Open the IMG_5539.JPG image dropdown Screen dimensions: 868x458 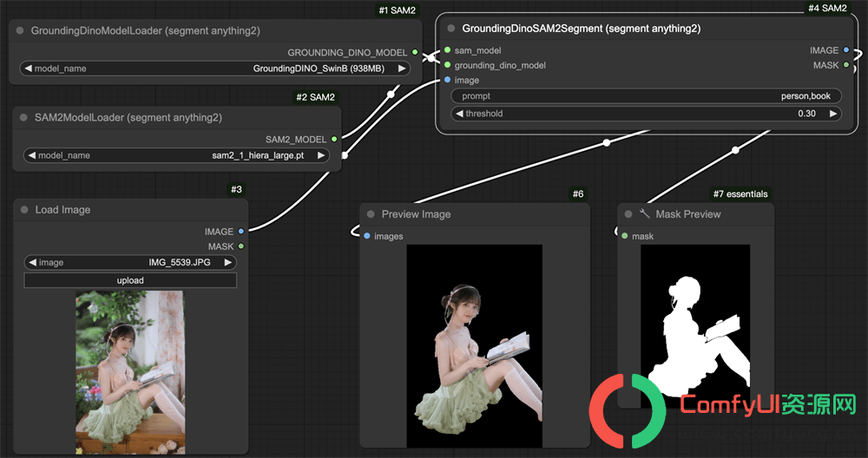(130, 262)
